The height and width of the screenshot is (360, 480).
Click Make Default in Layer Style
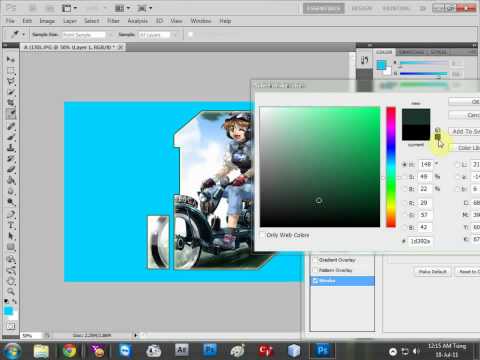[432, 272]
